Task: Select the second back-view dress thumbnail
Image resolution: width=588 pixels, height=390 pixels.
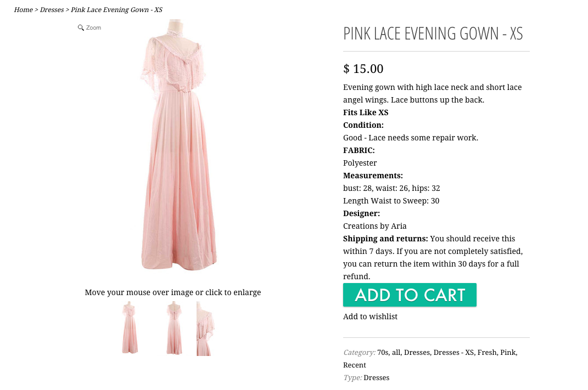Action: tap(174, 327)
